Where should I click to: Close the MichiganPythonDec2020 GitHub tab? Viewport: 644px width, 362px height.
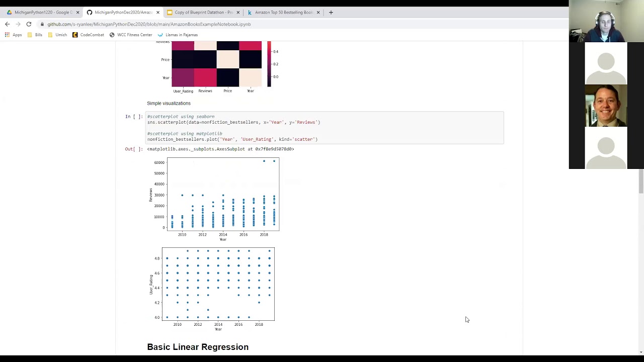pyautogui.click(x=157, y=12)
